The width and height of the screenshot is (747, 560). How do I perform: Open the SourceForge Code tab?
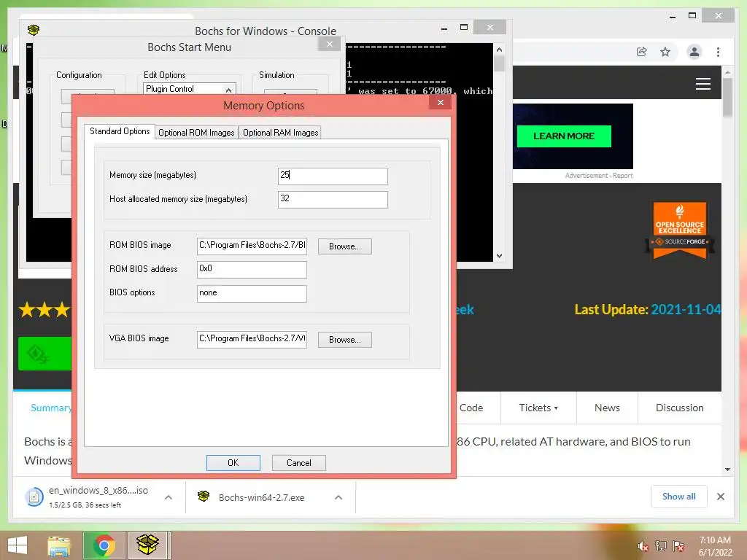471,408
